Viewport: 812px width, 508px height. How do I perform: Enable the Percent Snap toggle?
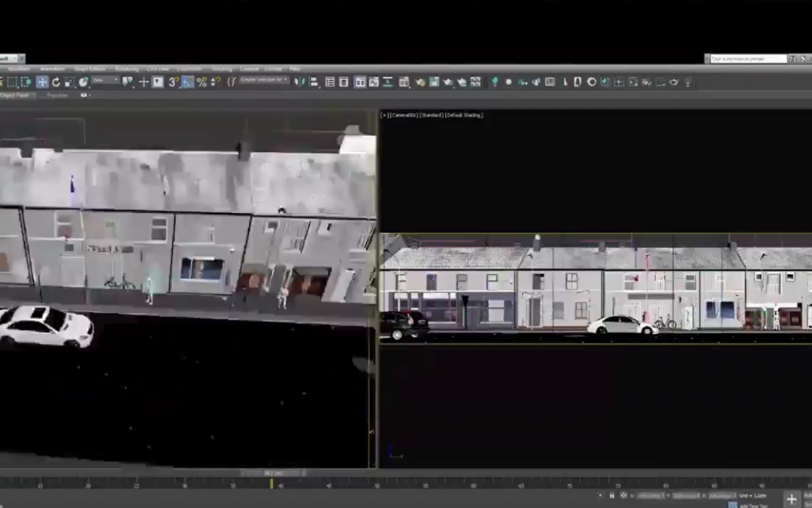point(201,82)
